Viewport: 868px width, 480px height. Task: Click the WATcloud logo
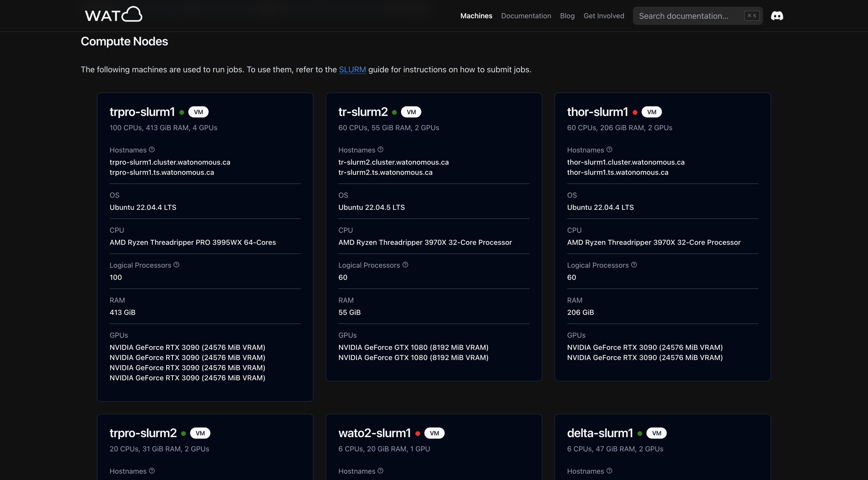(x=113, y=15)
